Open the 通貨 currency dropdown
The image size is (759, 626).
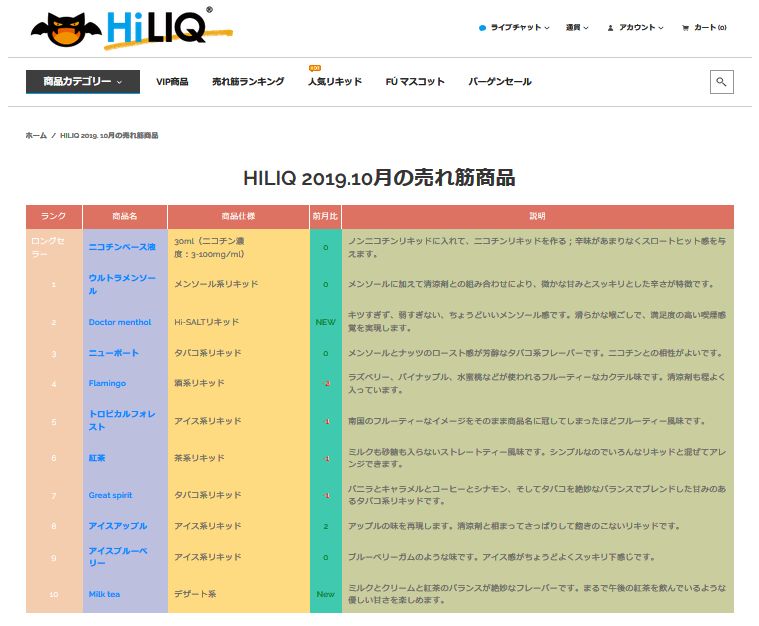[x=577, y=28]
